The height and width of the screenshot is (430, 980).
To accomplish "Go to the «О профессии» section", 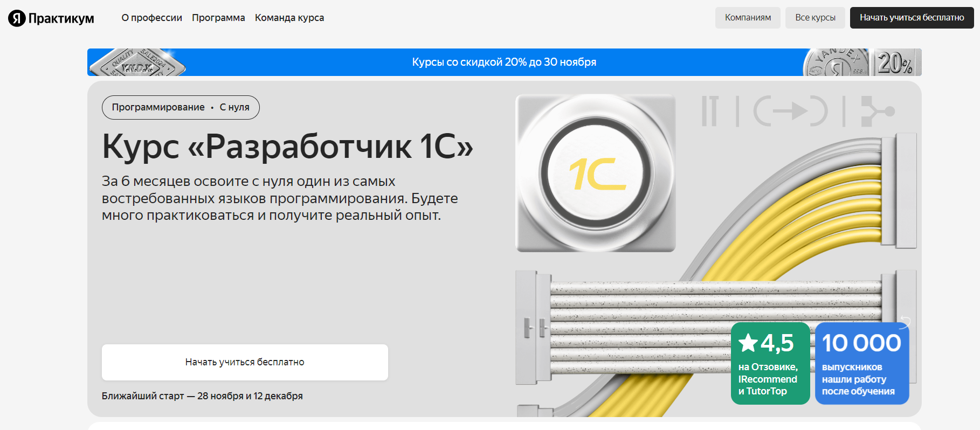I will [x=152, y=18].
